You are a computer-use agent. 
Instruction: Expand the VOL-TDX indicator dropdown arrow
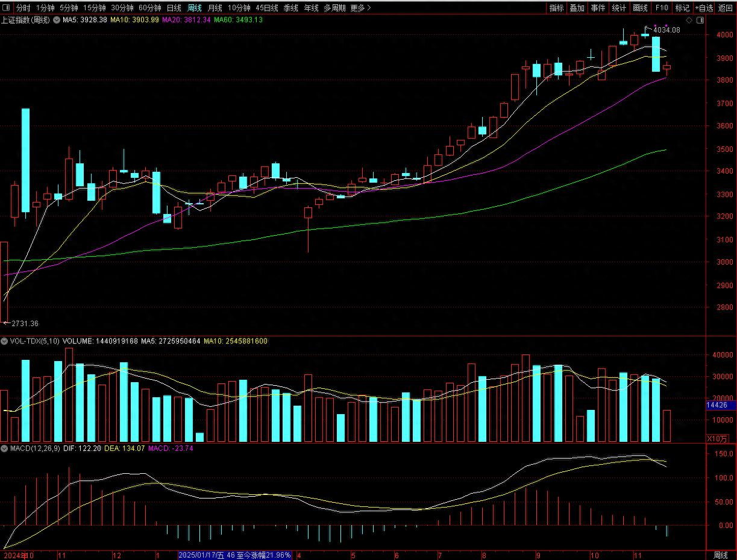[x=5, y=341]
